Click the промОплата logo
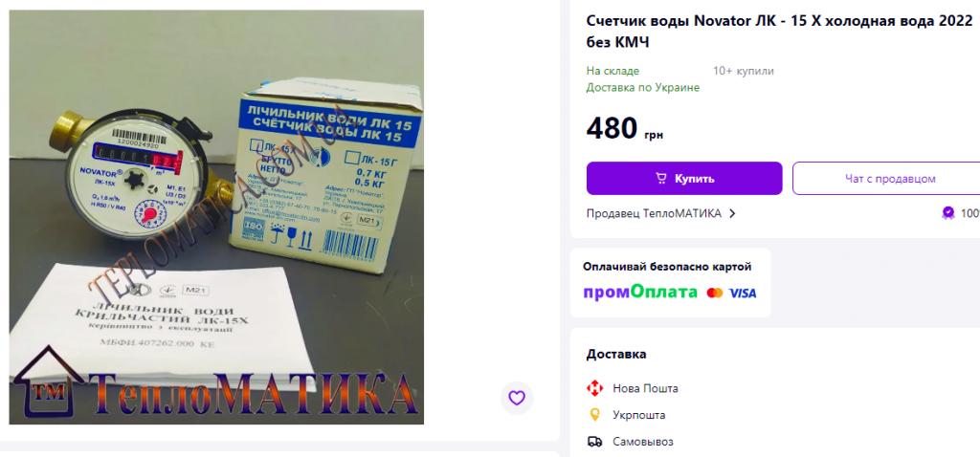980x457 pixels. click(x=640, y=293)
